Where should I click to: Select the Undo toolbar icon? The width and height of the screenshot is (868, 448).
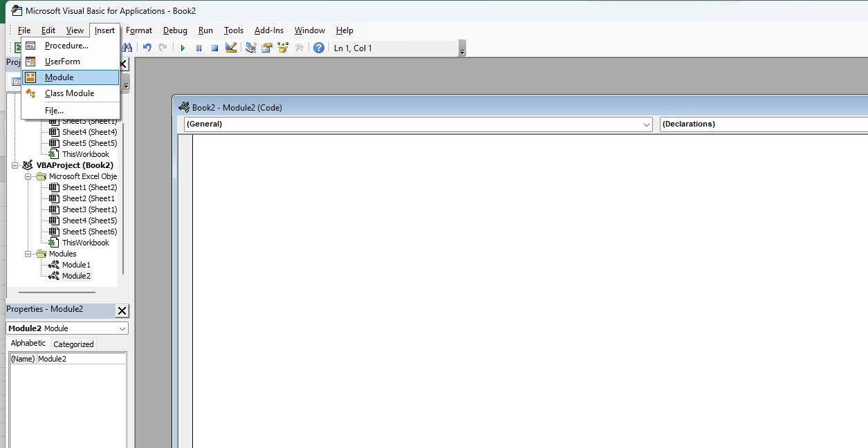tap(147, 48)
